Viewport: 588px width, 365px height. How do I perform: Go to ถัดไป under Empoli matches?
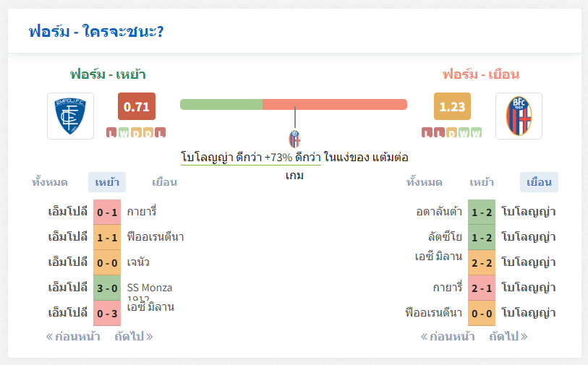(134, 337)
